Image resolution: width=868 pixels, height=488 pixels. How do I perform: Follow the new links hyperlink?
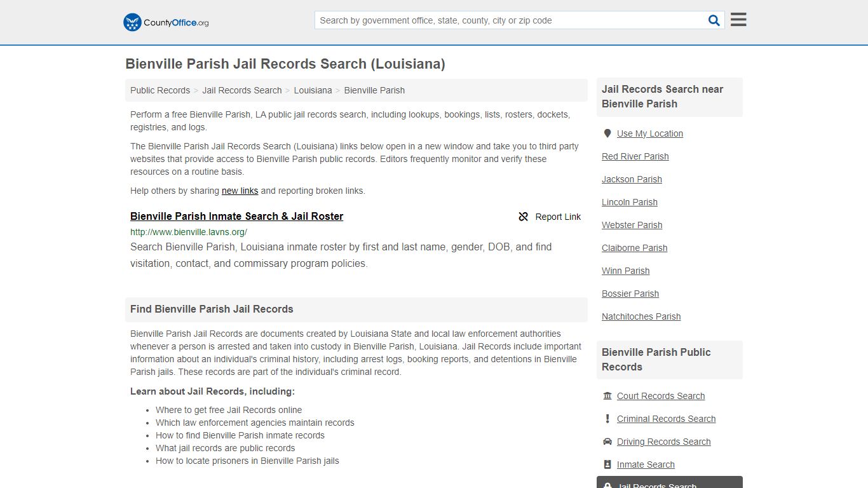click(240, 191)
